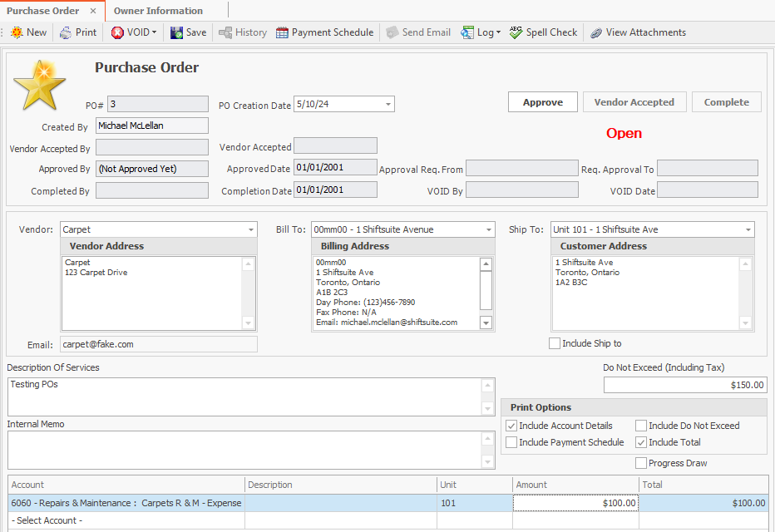Run Spell Check from toolbar
This screenshot has width=775, height=532.
(516, 32)
